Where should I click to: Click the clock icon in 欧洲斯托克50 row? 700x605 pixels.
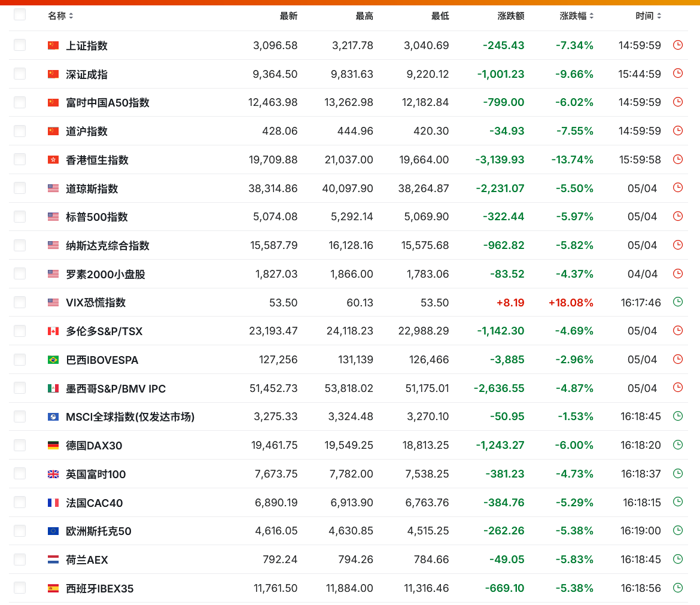[678, 530]
